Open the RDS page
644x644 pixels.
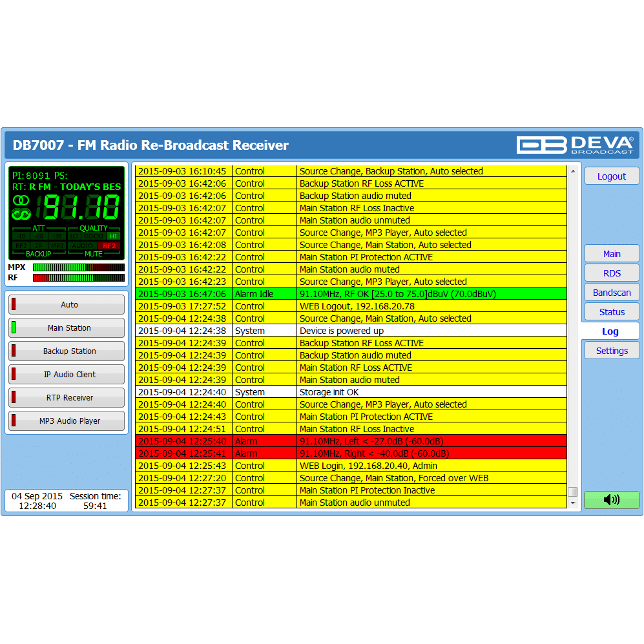(x=611, y=273)
